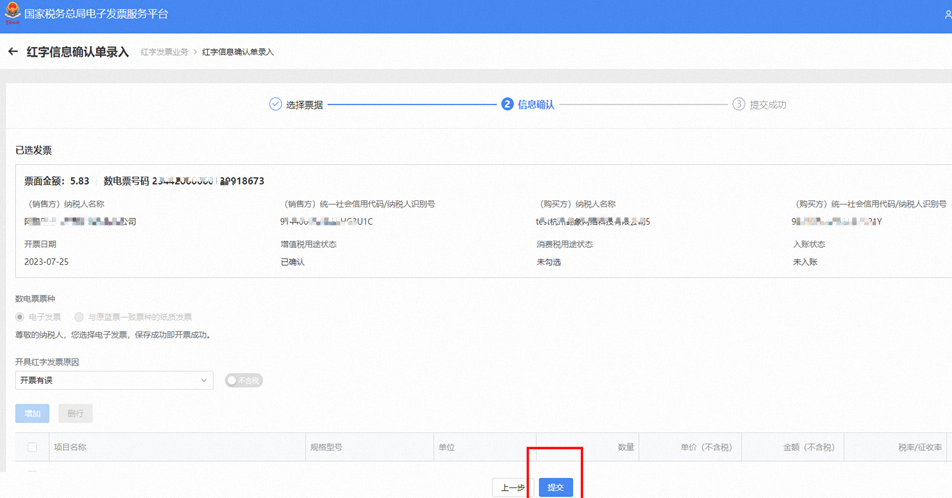This screenshot has width=952, height=498.
Task: Click the 删行 button
Action: tap(75, 414)
